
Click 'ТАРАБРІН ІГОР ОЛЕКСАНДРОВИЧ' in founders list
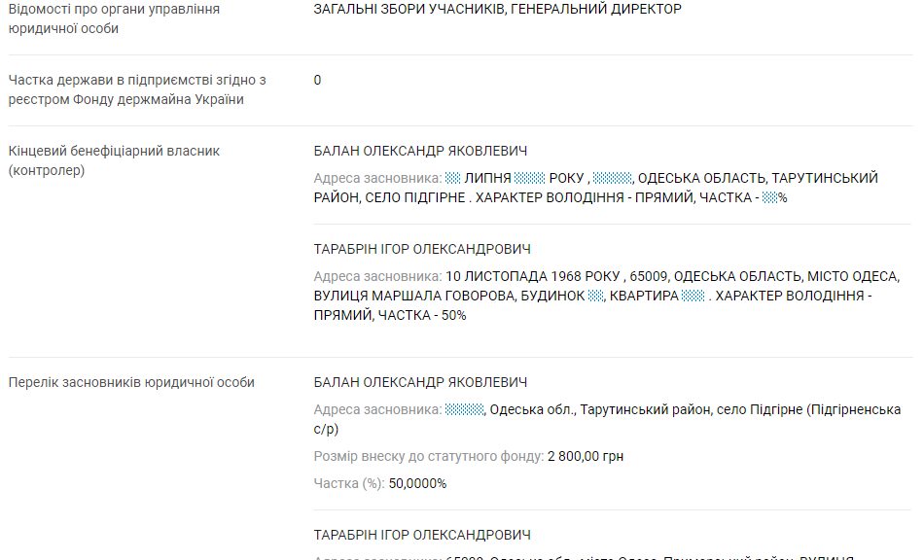pyautogui.click(x=422, y=535)
